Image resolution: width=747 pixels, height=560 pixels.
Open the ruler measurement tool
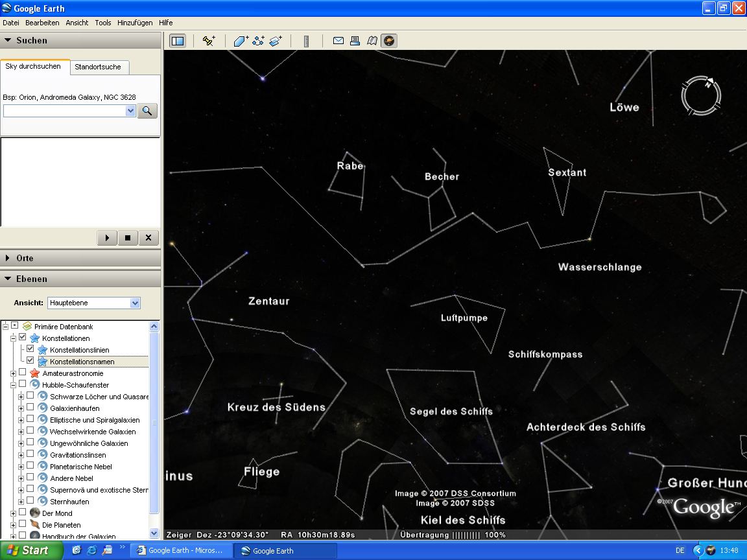(x=306, y=41)
